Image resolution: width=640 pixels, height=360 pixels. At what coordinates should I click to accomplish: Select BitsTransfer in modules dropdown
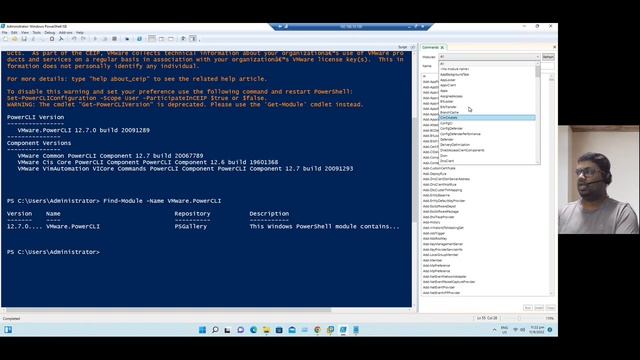coord(487,107)
